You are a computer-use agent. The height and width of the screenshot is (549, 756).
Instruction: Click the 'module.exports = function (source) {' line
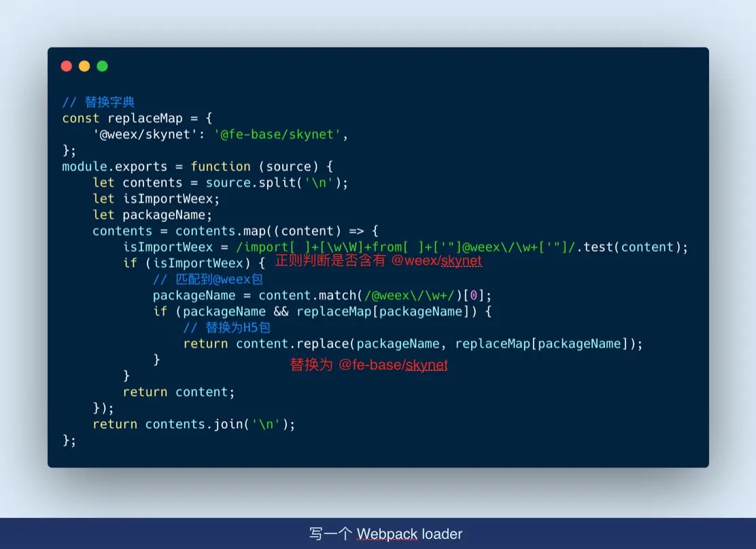[x=198, y=166]
